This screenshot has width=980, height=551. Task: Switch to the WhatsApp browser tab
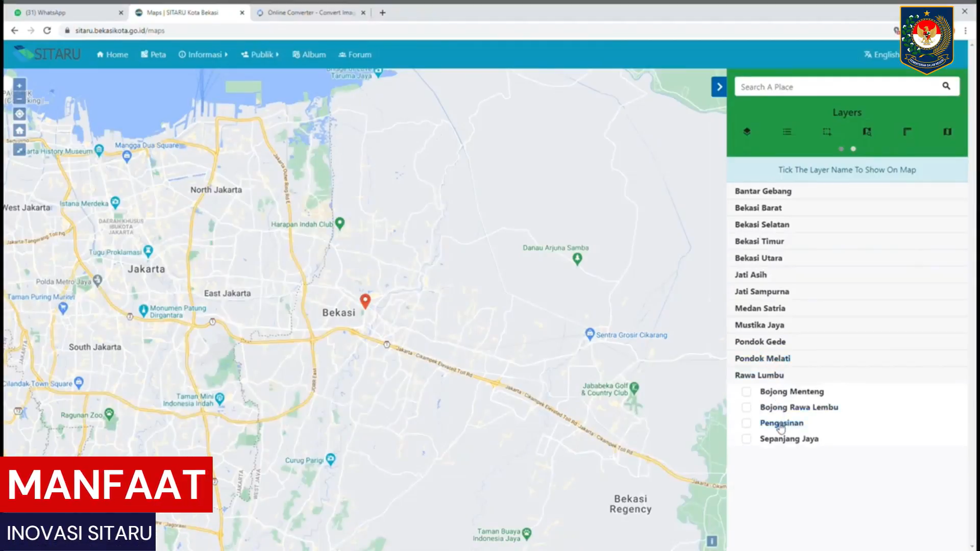(65, 13)
